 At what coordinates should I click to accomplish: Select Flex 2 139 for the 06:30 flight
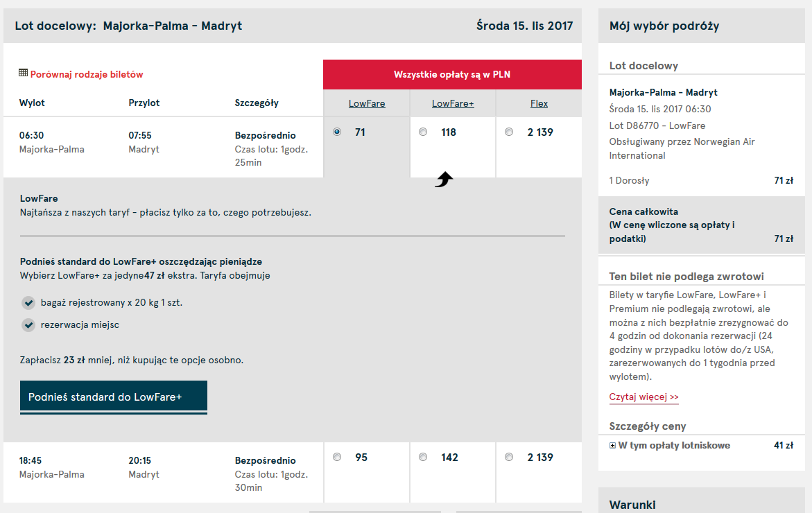[x=509, y=132]
